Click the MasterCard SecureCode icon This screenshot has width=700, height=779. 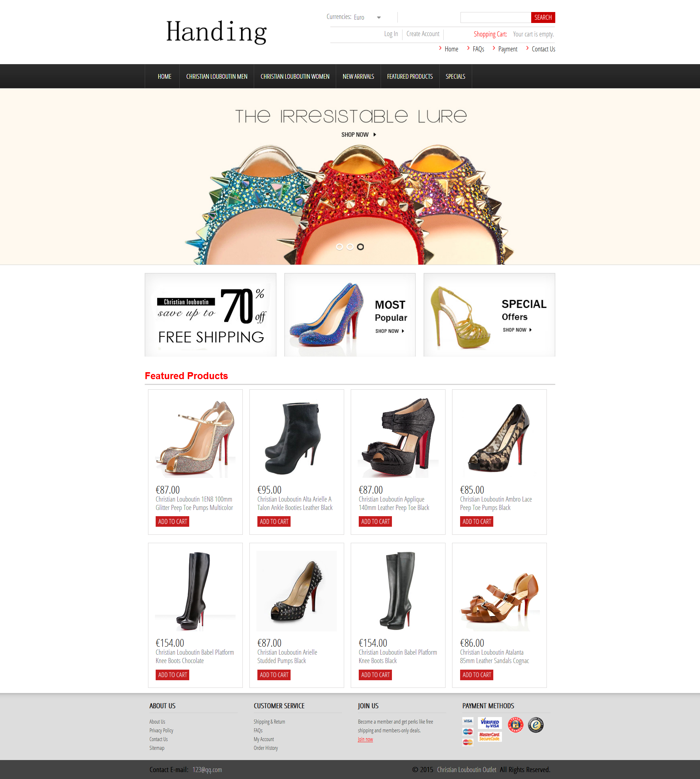click(x=490, y=737)
